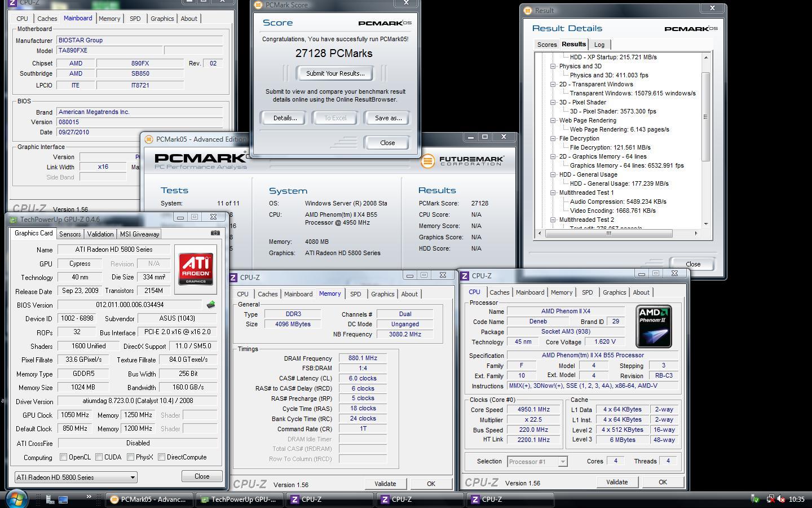Click the BIOS Version field in GPU-Z

coord(130,305)
